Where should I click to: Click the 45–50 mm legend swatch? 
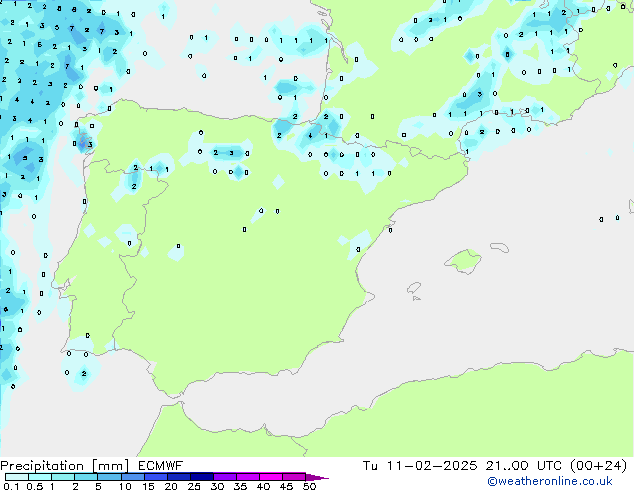pyautogui.click(x=294, y=477)
